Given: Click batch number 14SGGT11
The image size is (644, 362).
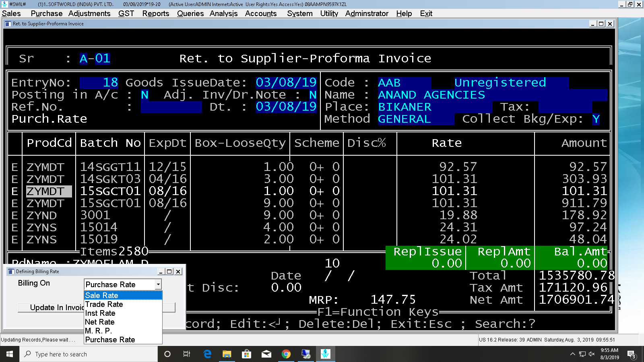Looking at the screenshot, I should 110,167.
